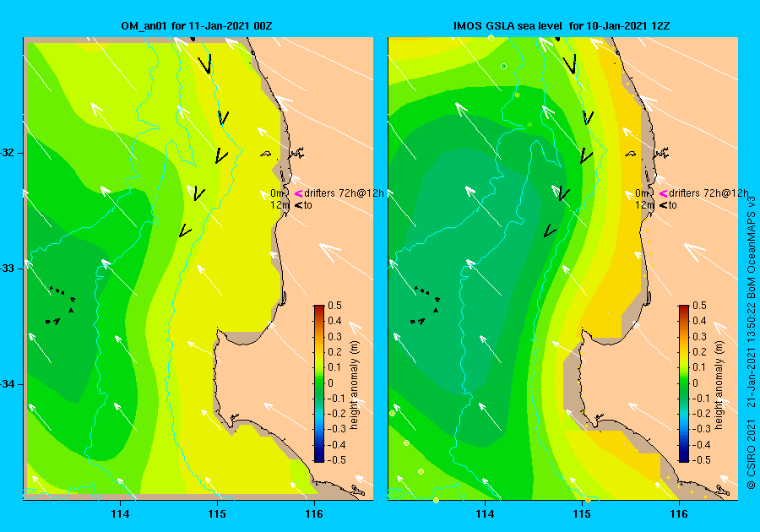Viewport: 760px width, 532px height.
Task: Click the black island cluster in right map's southwest
Action: point(426,305)
